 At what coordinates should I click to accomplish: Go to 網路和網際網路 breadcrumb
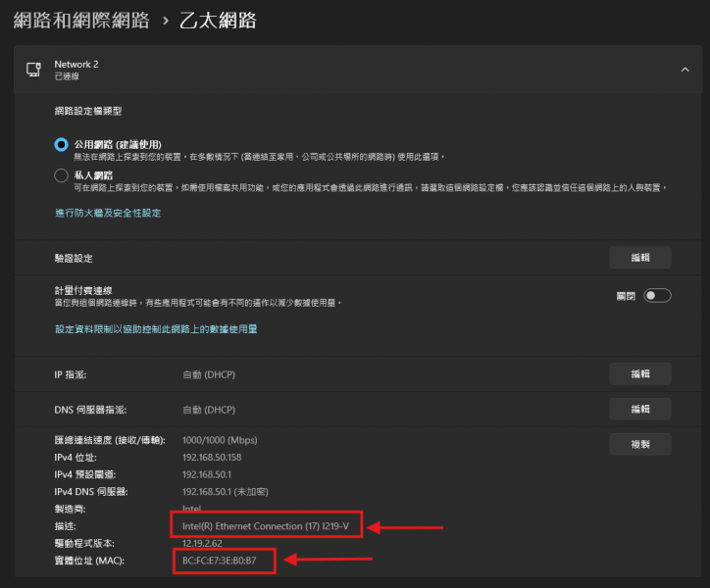pyautogui.click(x=81, y=21)
